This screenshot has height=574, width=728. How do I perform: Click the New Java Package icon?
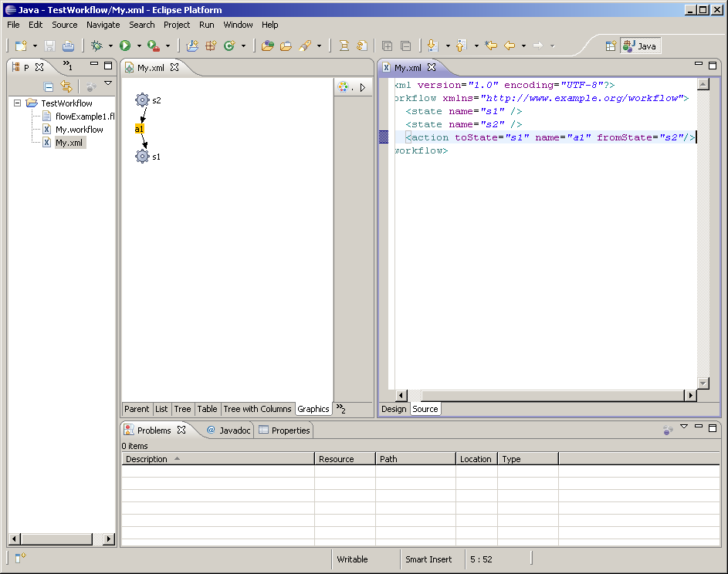point(210,46)
